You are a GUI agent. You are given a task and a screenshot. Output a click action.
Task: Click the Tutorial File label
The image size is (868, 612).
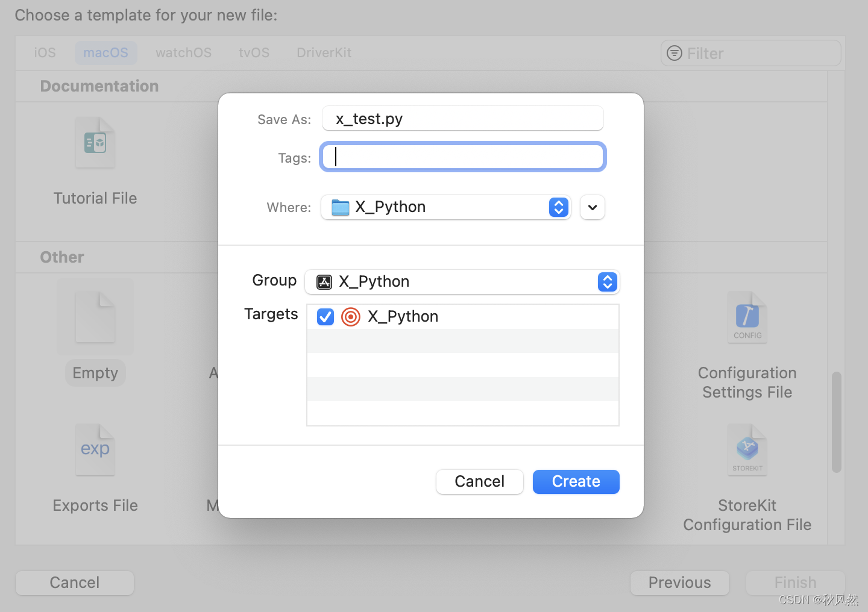point(95,199)
